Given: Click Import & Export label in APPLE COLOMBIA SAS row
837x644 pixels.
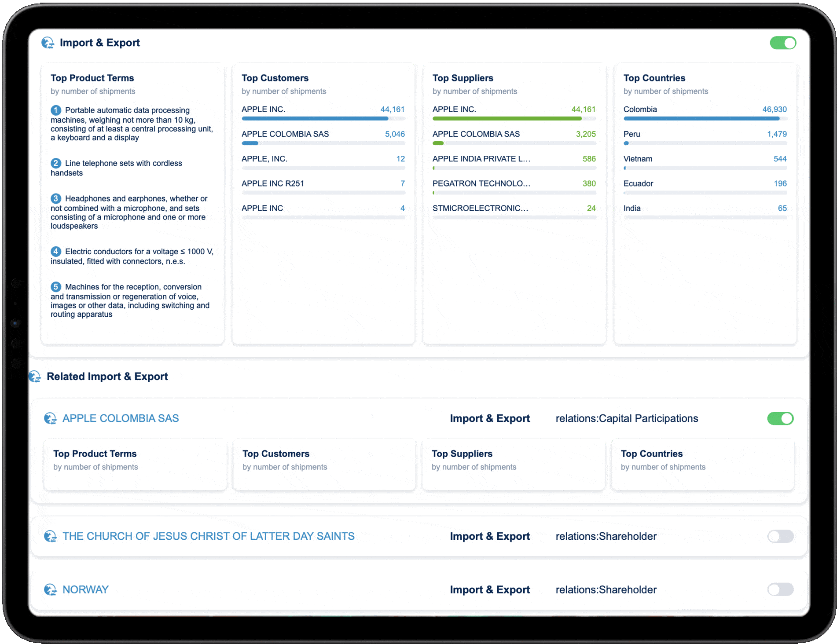Looking at the screenshot, I should pyautogui.click(x=490, y=418).
